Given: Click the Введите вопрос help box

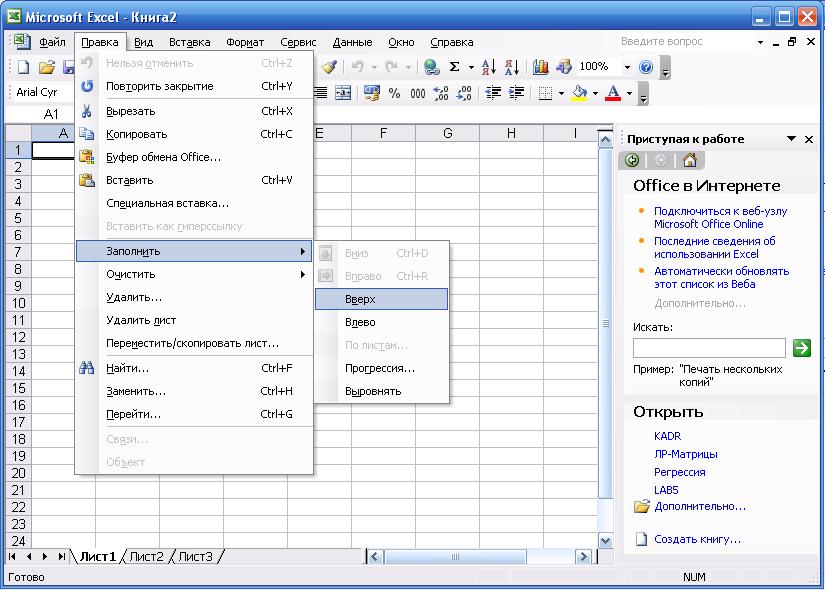Looking at the screenshot, I should click(687, 42).
